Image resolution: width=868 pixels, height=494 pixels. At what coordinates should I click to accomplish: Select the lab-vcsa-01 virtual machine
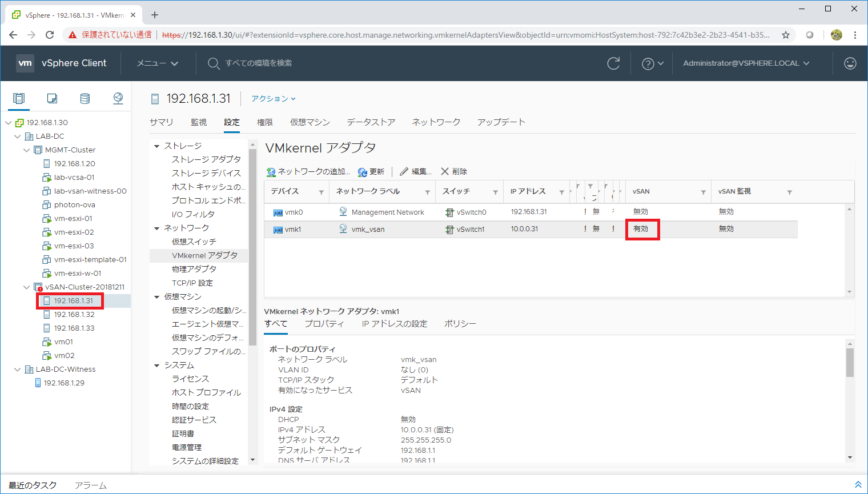click(74, 178)
